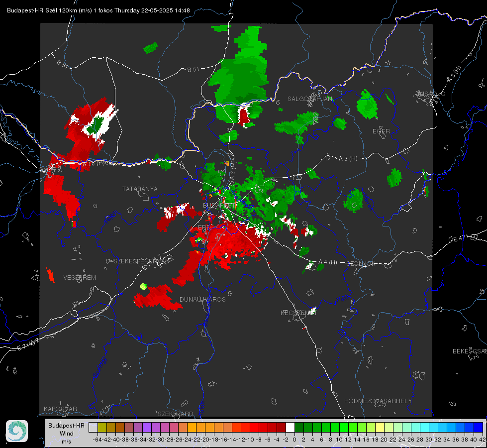Click the BUDAPEST city label
This screenshot has width=487, height=448.
219,205
